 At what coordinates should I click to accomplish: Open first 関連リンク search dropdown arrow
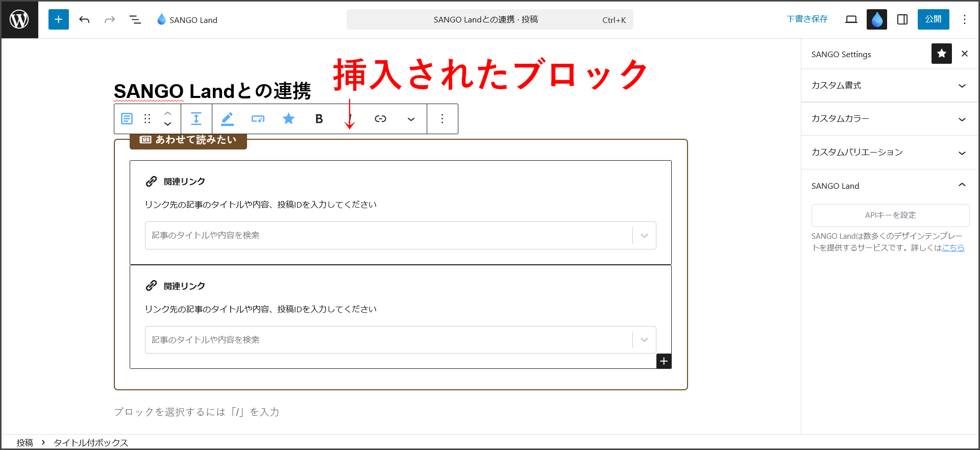644,235
